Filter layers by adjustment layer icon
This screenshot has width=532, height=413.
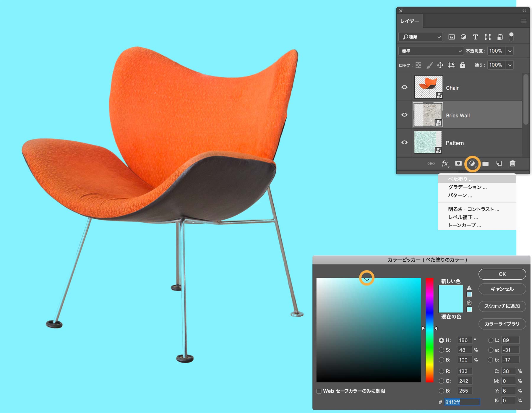(x=463, y=37)
